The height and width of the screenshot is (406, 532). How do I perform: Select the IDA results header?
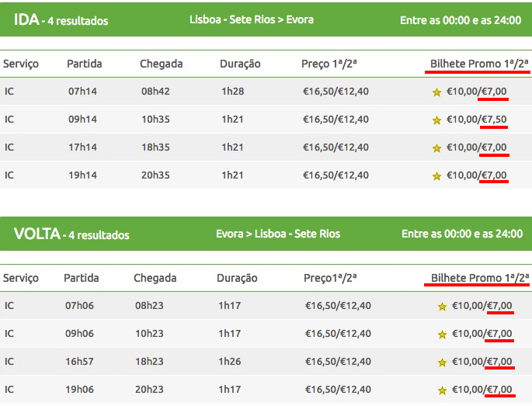(x=266, y=19)
